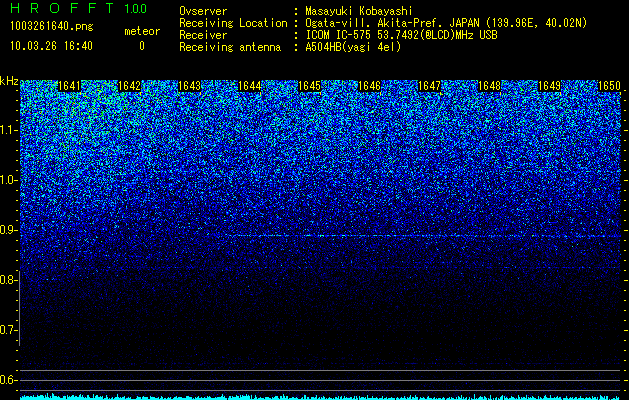629x400 pixels.
Task: Select the ICOM IC-575 53.7492 MHz receiver text
Action: [x=401, y=35]
